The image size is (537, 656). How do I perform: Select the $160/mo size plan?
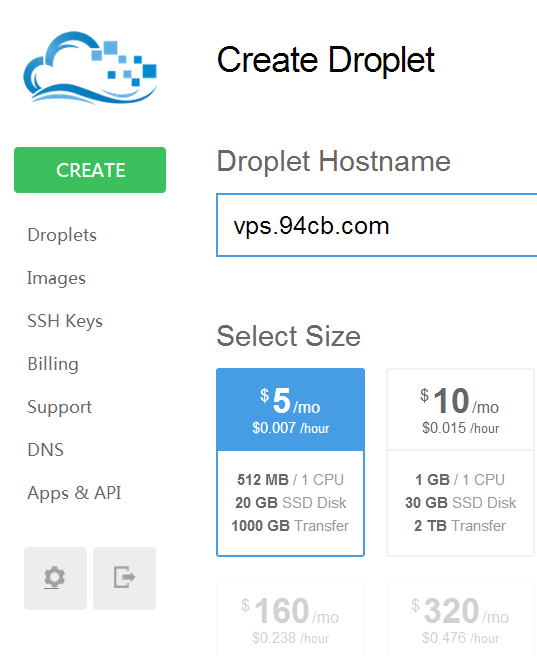(x=291, y=618)
